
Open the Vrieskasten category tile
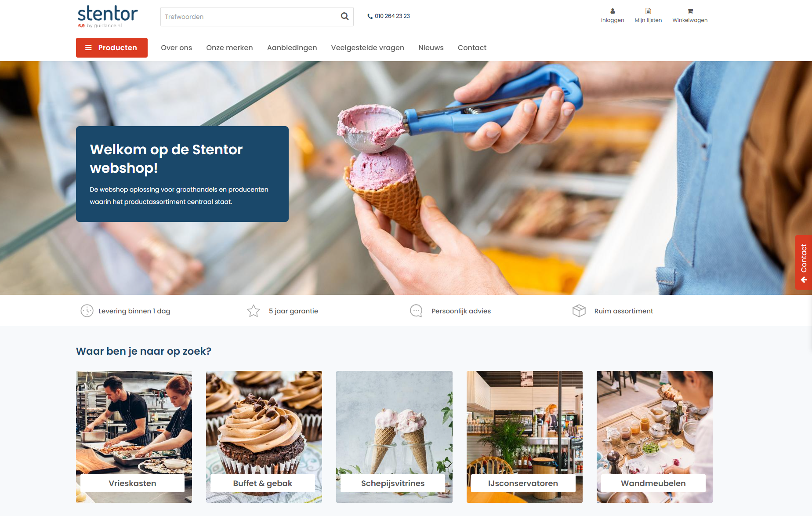(134, 436)
